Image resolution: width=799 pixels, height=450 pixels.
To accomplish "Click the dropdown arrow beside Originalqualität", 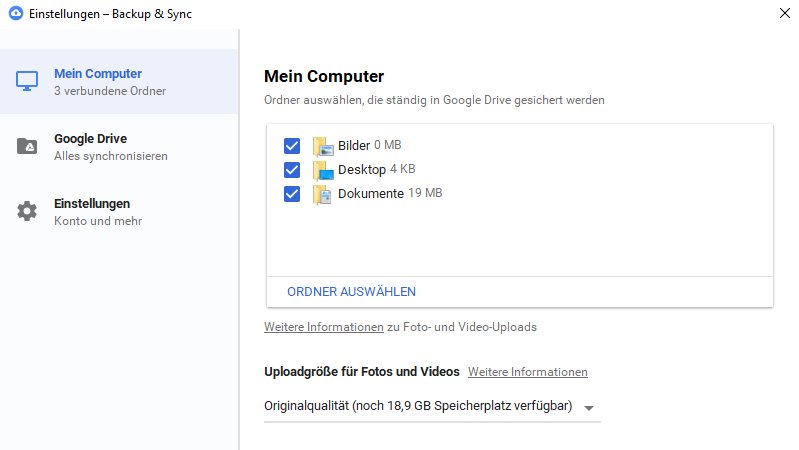I will [x=589, y=408].
